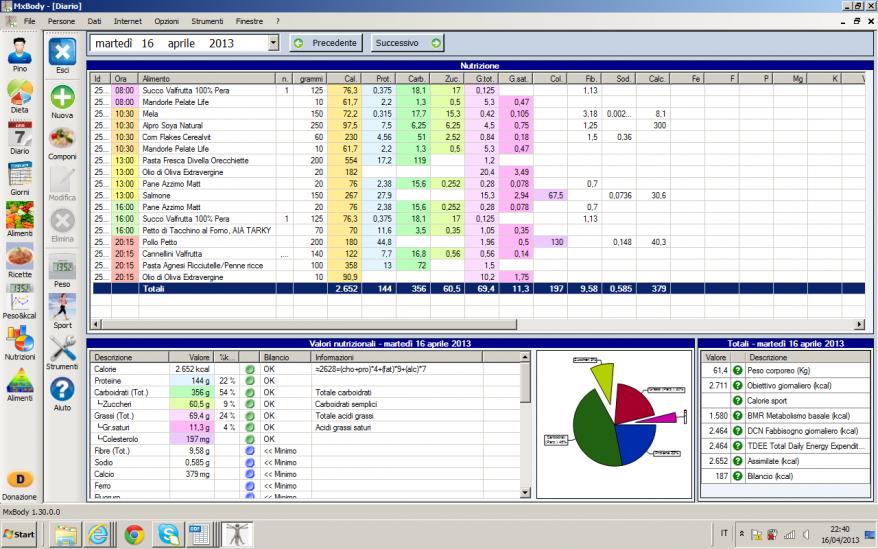Viewport: 878px width, 549px height.
Task: Click the Peso scale icon
Action: point(62,270)
